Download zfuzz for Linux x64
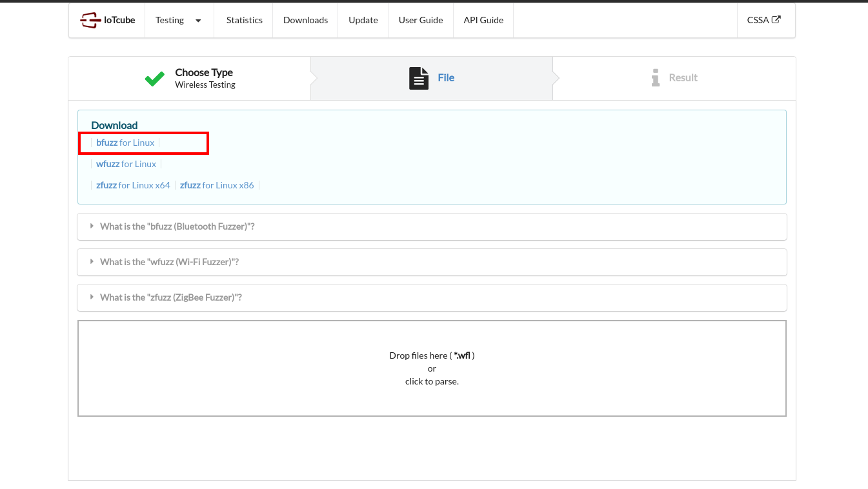Image resolution: width=868 pixels, height=489 pixels. 133,185
